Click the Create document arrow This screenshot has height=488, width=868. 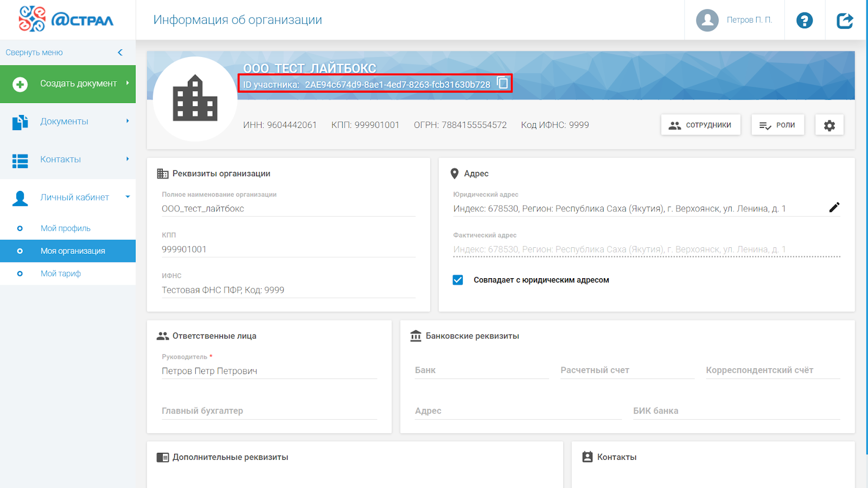[x=127, y=83]
